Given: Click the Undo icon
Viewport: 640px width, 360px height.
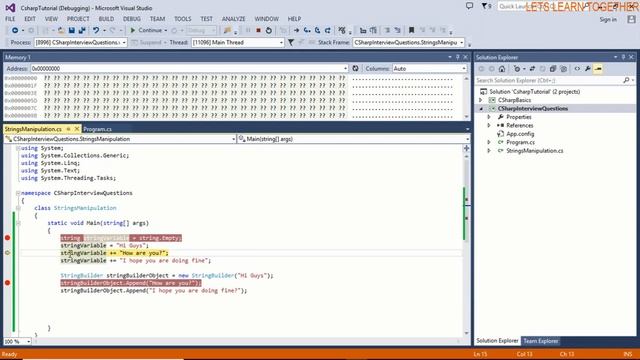Looking at the screenshot, I should [96, 30].
